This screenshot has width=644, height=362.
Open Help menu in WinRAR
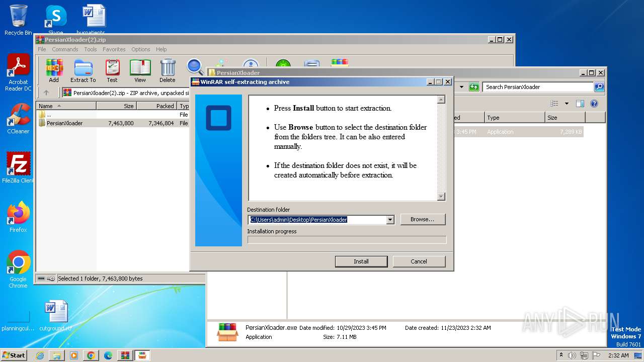point(161,49)
